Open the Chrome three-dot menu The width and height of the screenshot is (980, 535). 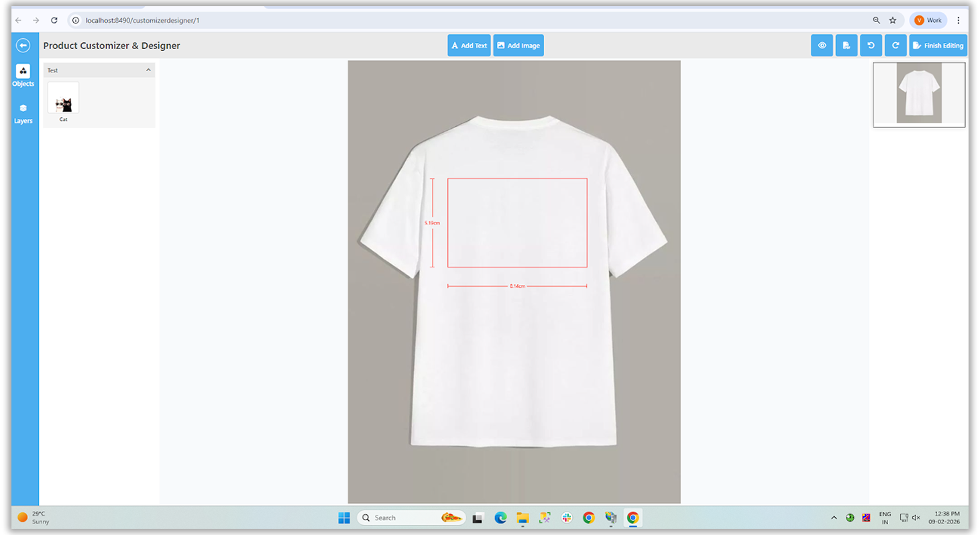959,20
